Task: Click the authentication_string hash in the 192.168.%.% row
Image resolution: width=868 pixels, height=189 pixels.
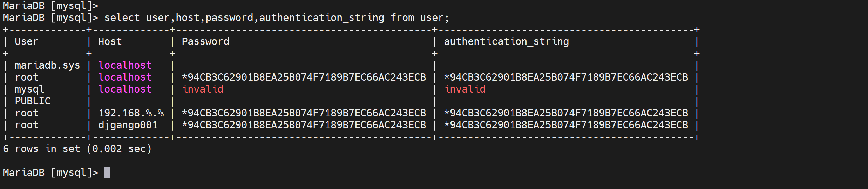Action: pyautogui.click(x=566, y=113)
